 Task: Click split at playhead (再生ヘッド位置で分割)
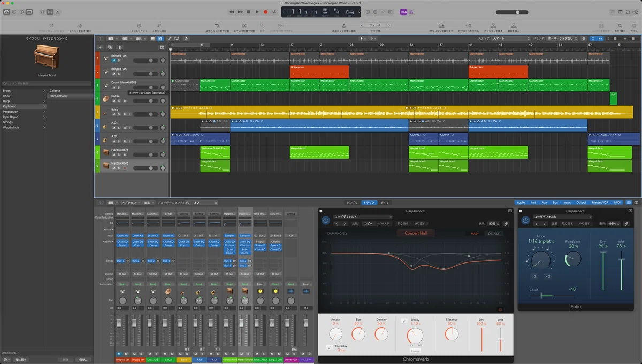[217, 28]
